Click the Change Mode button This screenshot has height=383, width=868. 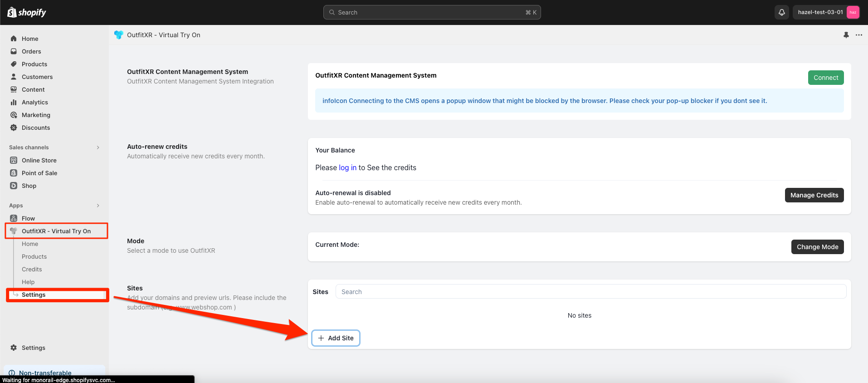[817, 247]
